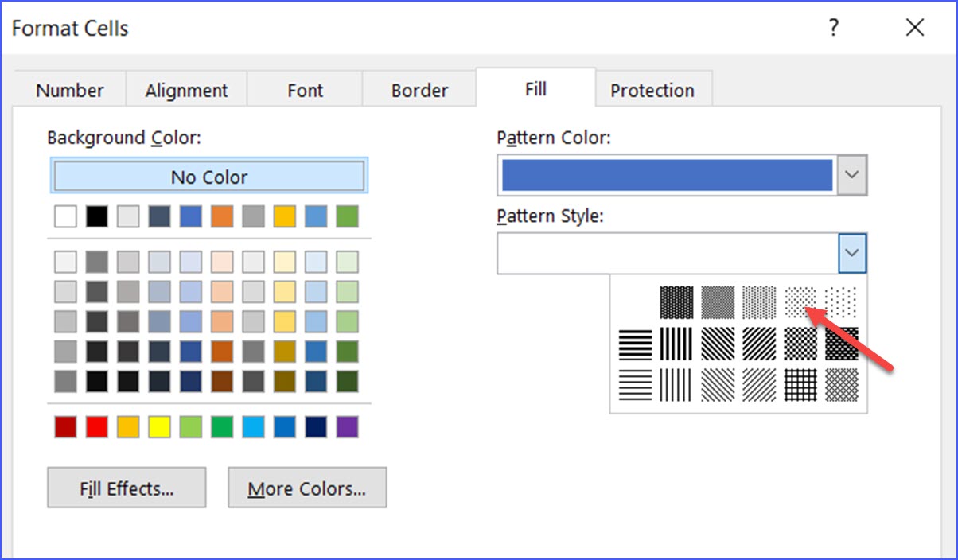Select the Thin Horizontal Crosshatch pattern
The width and height of the screenshot is (958, 560).
tap(800, 386)
